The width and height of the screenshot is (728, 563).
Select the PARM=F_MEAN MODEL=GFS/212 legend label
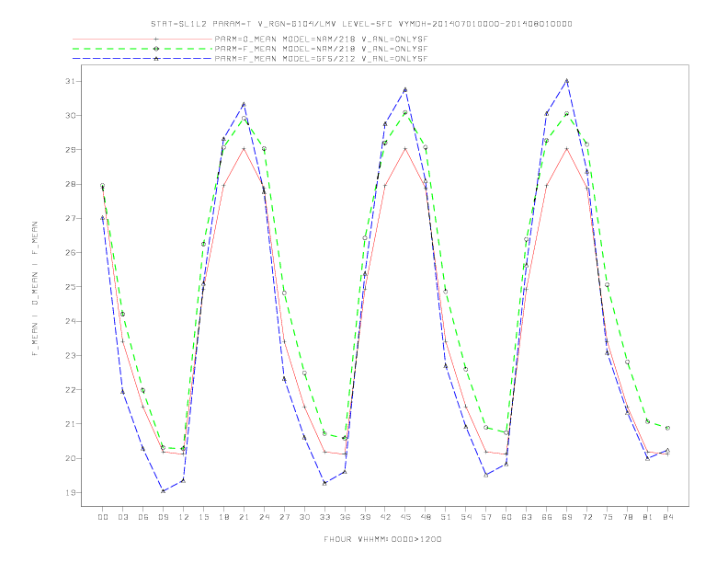click(x=321, y=59)
